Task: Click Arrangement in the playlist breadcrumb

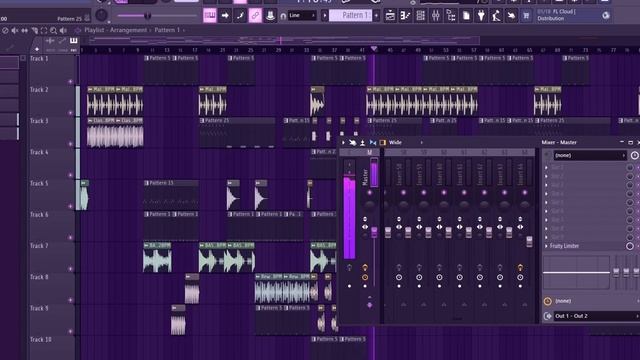Action: pos(129,30)
